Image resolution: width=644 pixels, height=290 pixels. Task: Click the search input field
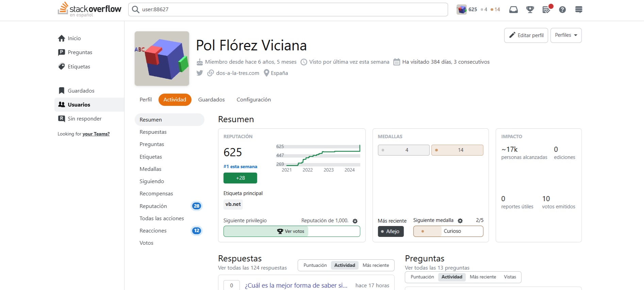pyautogui.click(x=288, y=10)
